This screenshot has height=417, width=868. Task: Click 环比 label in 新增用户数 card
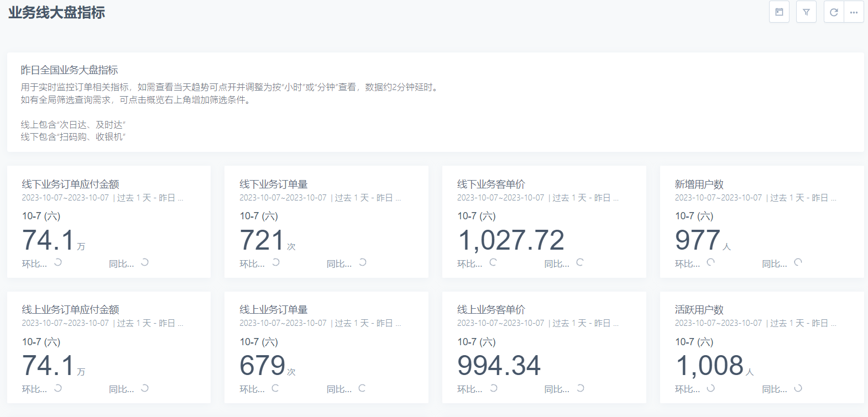(x=687, y=264)
